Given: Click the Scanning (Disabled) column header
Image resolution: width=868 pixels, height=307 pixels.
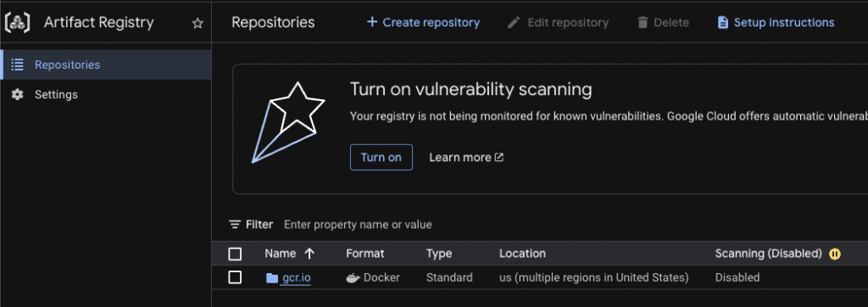Looking at the screenshot, I should 768,254.
